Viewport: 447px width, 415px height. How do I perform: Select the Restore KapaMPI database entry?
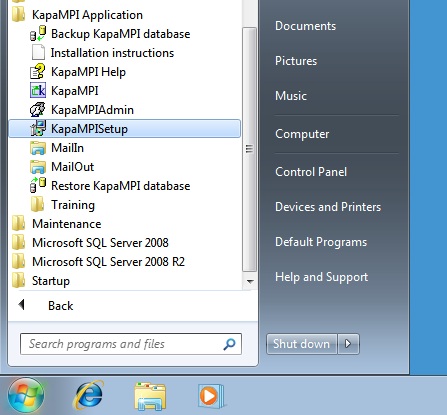tap(121, 186)
